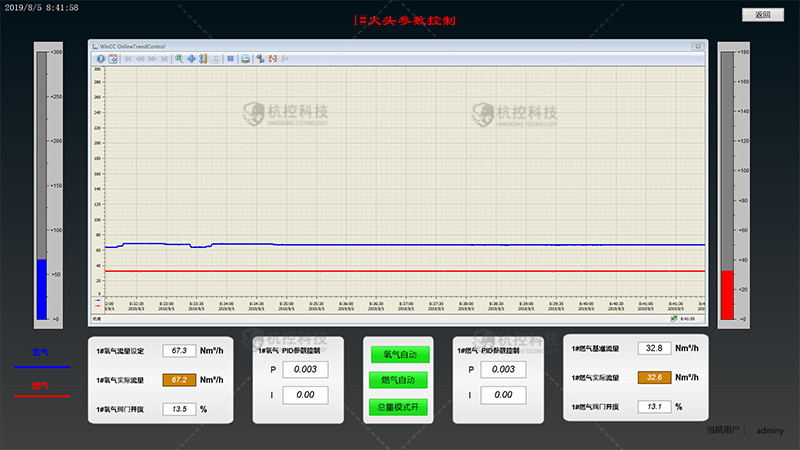Click the select trends icon

(x=271, y=59)
